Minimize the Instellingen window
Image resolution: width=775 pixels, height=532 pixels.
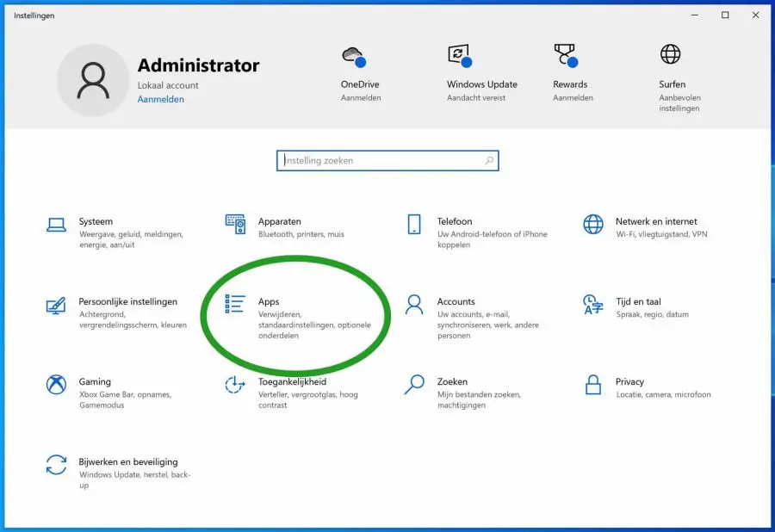694,15
